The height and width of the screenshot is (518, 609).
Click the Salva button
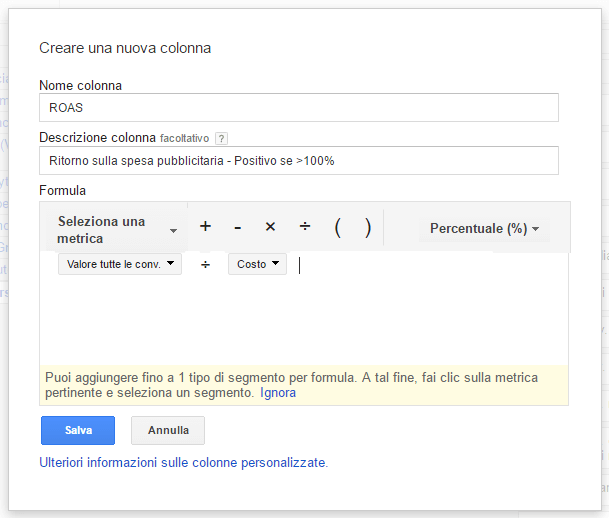[78, 430]
